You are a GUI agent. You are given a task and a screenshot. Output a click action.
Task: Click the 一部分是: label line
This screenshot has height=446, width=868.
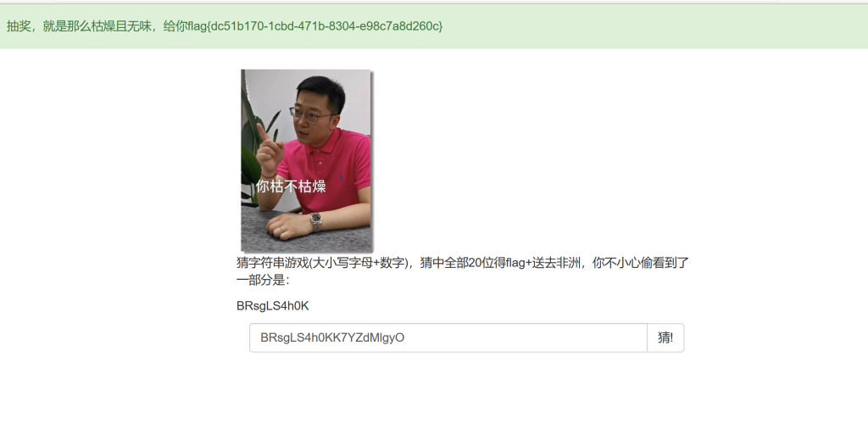pyautogui.click(x=263, y=280)
